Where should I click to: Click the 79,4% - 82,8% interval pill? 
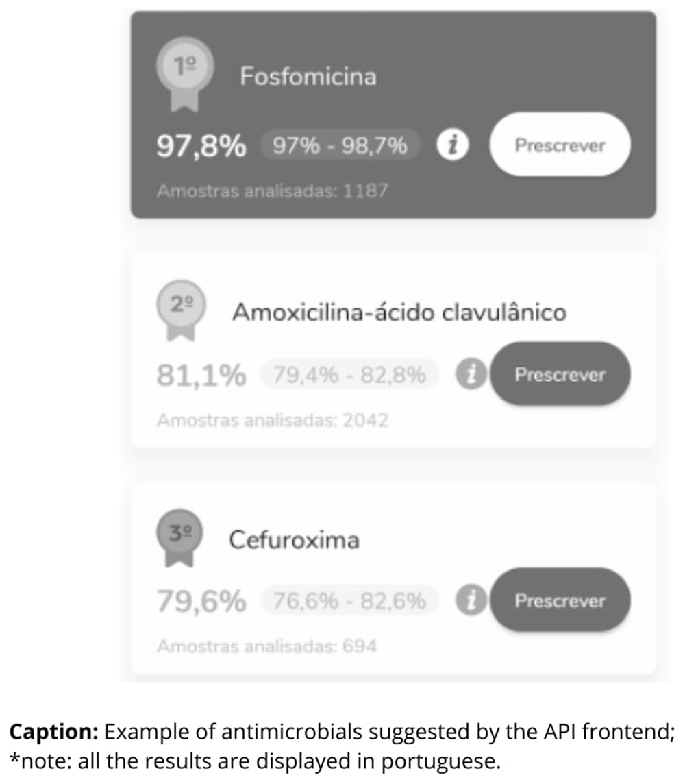coord(349,374)
